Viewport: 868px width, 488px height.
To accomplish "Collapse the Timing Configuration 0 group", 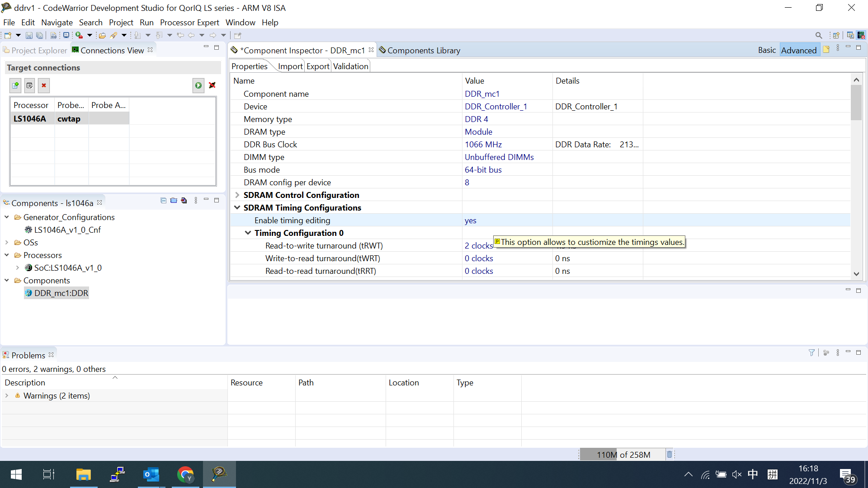I will [248, 233].
